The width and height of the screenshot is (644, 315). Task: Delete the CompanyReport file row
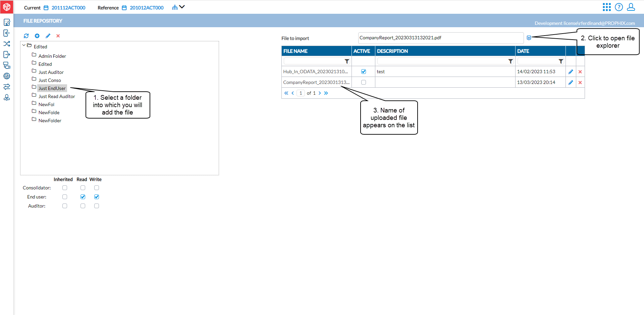click(x=580, y=83)
